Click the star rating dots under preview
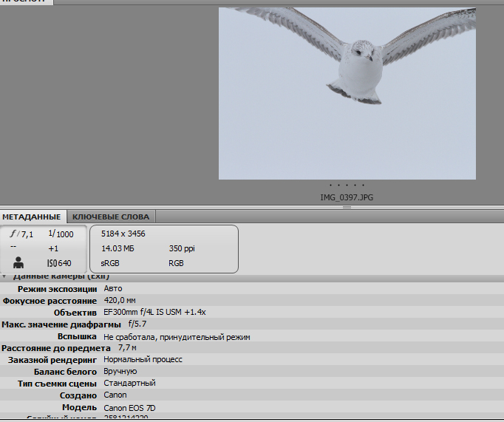This screenshot has width=504, height=422. click(347, 186)
